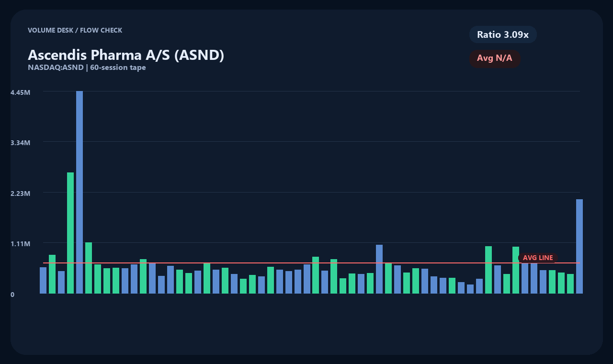Click the 0 axis label
Viewport: 613px width, 364px height.
point(12,295)
